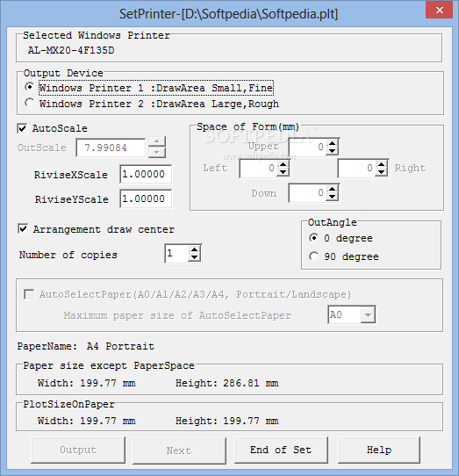This screenshot has height=476, width=459.
Task: Increase Left space of form value
Action: (283, 164)
